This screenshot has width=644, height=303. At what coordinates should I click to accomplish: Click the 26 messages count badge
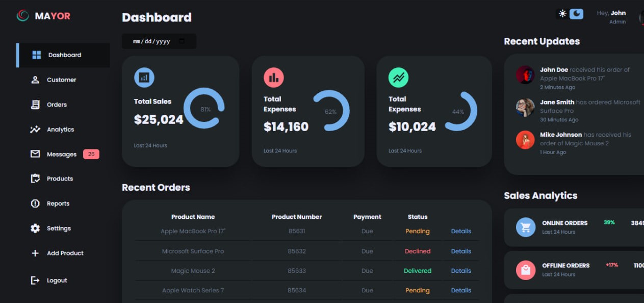[x=91, y=154]
